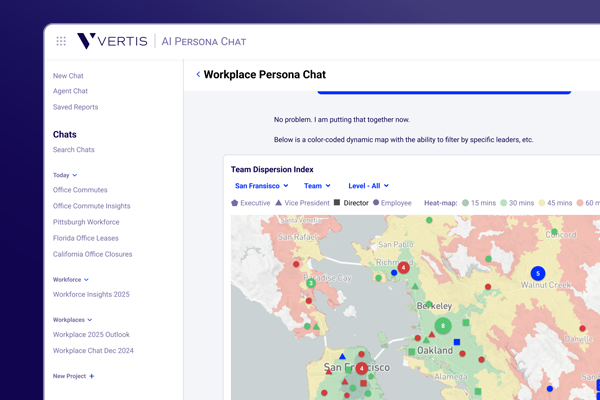Expand the Level - All dropdown
Viewport: 600px width, 400px height.
click(x=368, y=185)
